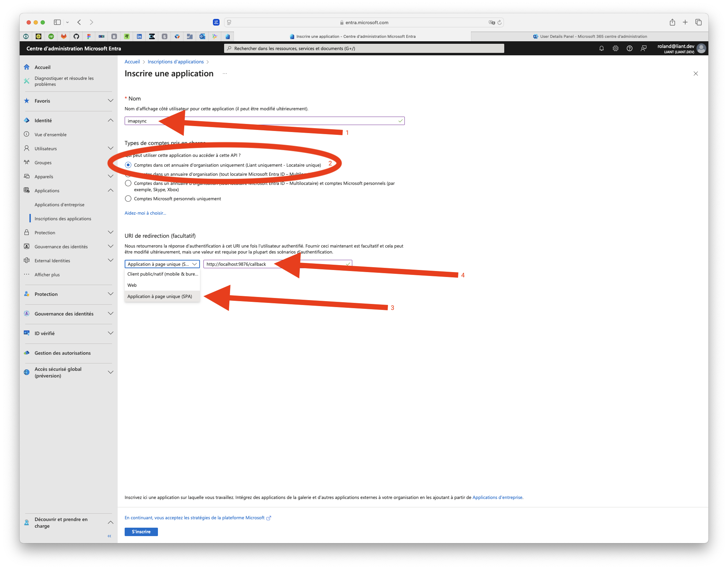
Task: Click the Inscriptions des applications menu item
Action: click(x=63, y=218)
